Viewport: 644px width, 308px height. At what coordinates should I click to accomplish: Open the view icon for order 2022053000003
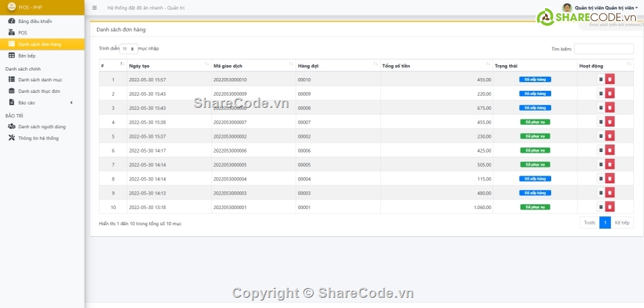(600, 193)
